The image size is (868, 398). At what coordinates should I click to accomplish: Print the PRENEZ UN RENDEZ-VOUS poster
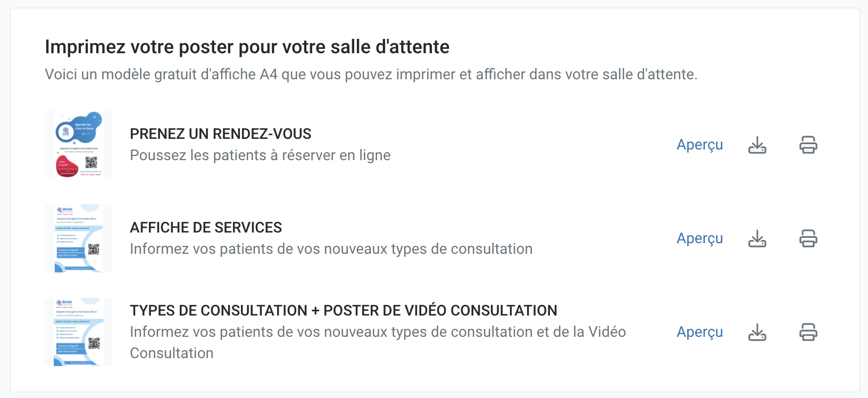click(808, 145)
